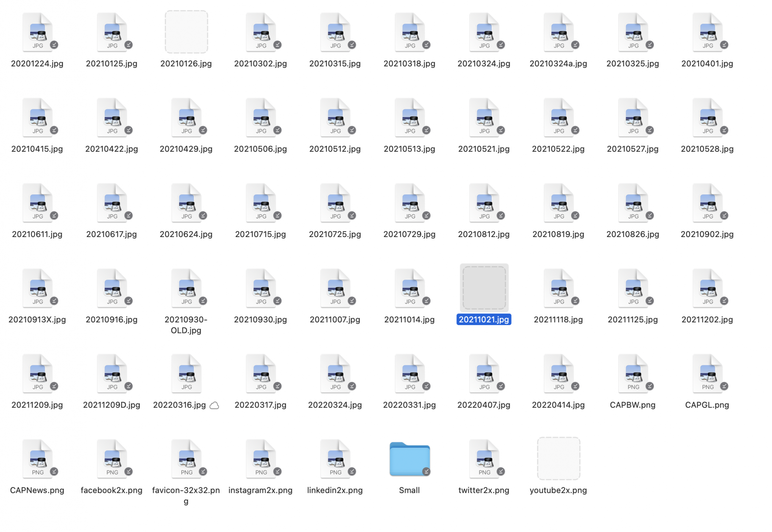Click the highlighted 20211021.jpg filename label
Image resolution: width=772 pixels, height=532 pixels.
[x=484, y=320]
